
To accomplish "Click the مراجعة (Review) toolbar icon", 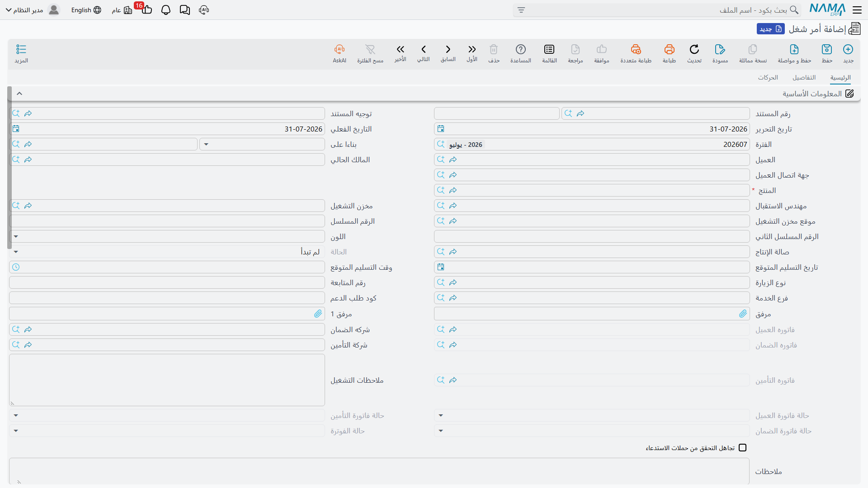I will pyautogui.click(x=576, y=49).
